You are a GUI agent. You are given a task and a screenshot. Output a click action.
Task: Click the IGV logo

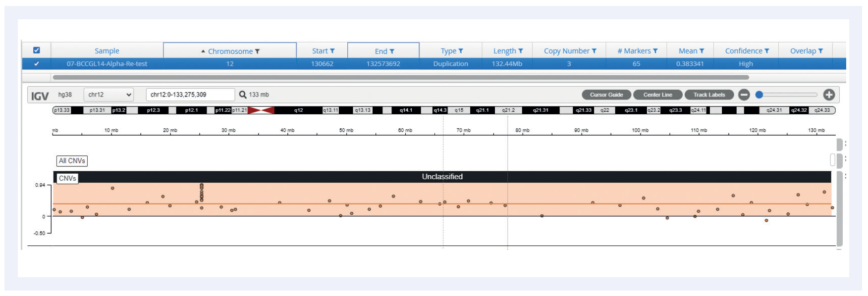[40, 96]
